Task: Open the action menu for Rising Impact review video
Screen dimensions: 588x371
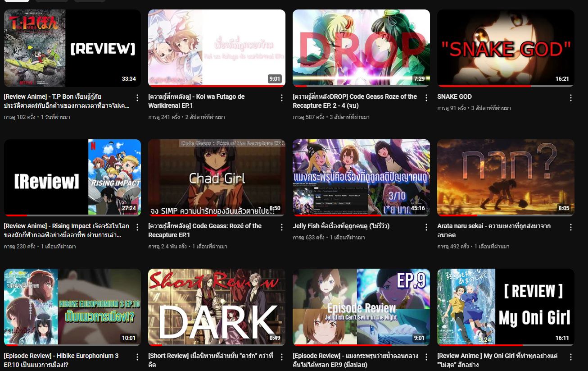Action: click(x=137, y=227)
